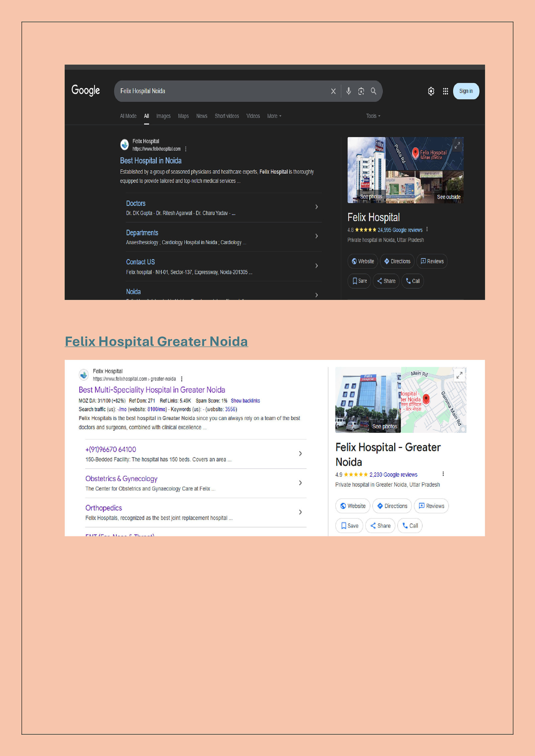535x756 pixels.
Task: Open the Felix Hospital Greater Noida heading link
Action: click(156, 341)
